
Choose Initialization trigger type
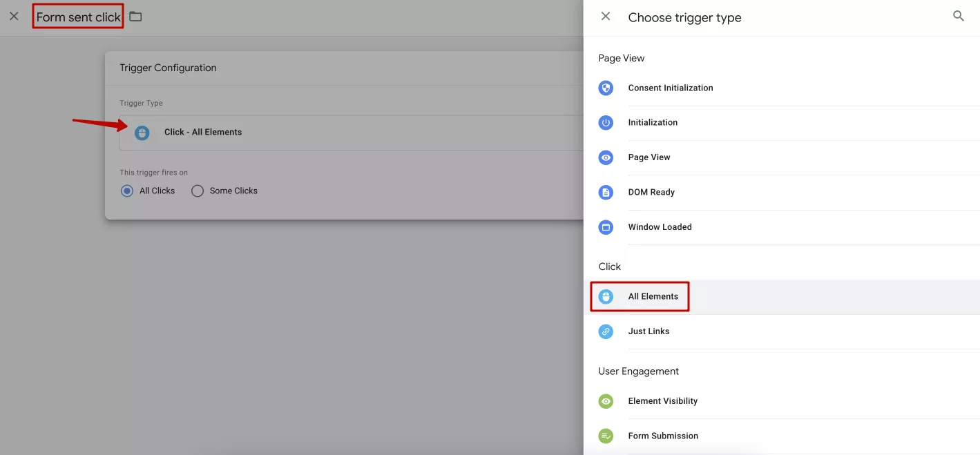782,122
